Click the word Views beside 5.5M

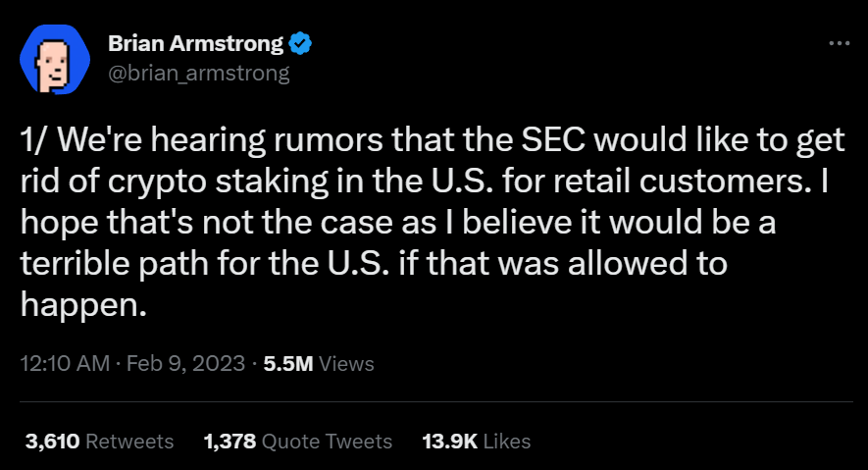pyautogui.click(x=346, y=364)
